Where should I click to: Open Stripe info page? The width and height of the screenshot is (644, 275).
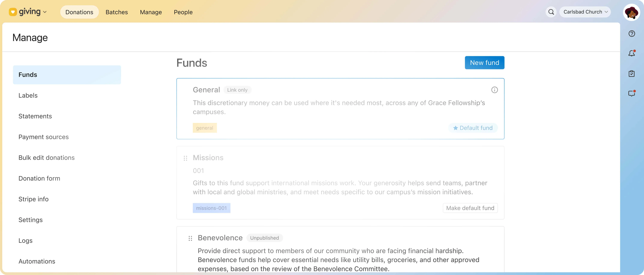tap(33, 199)
